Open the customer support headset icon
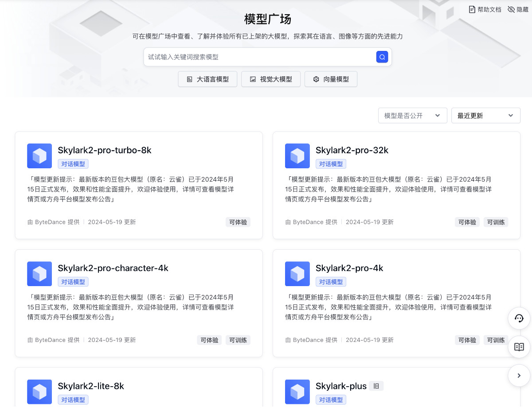The image size is (532, 415). point(519,318)
